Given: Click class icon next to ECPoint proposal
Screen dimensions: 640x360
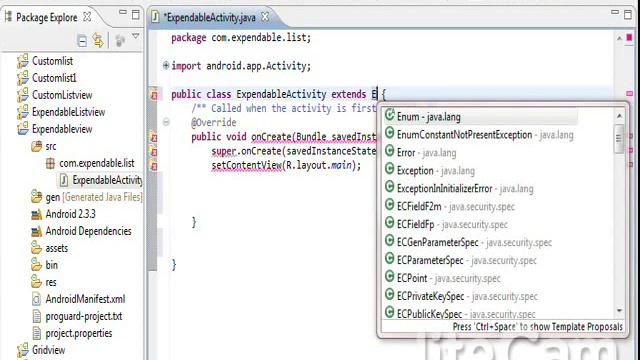Looking at the screenshot, I should point(389,277).
